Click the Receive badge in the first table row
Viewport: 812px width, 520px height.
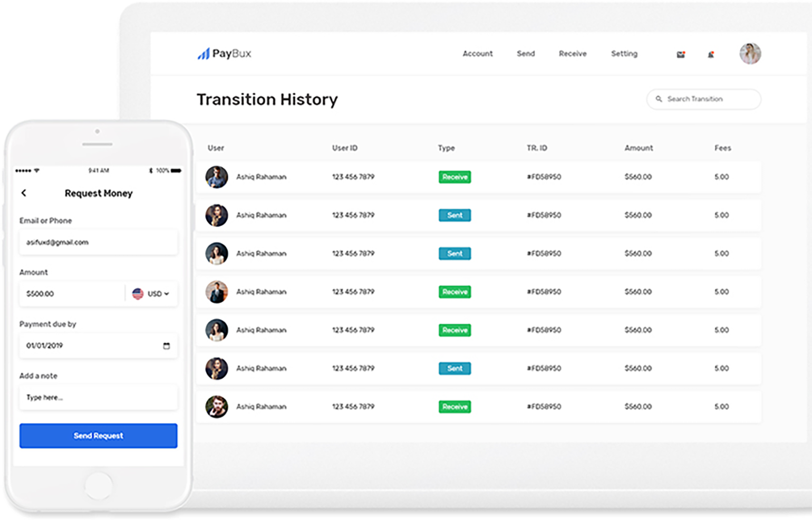click(455, 177)
